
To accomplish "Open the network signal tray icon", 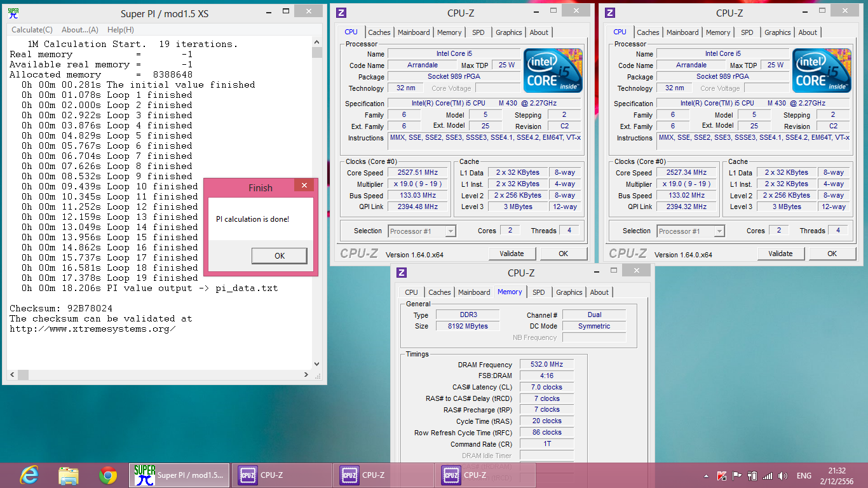I will [768, 476].
